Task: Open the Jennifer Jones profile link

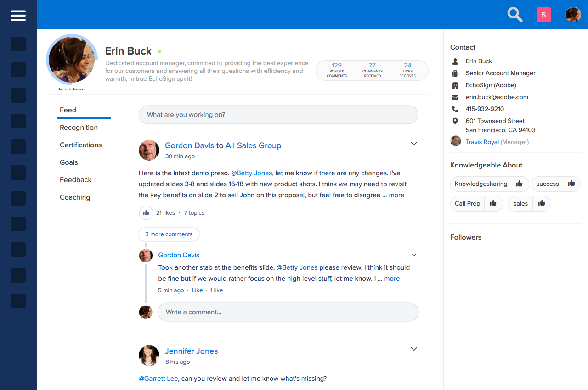Action: point(192,351)
